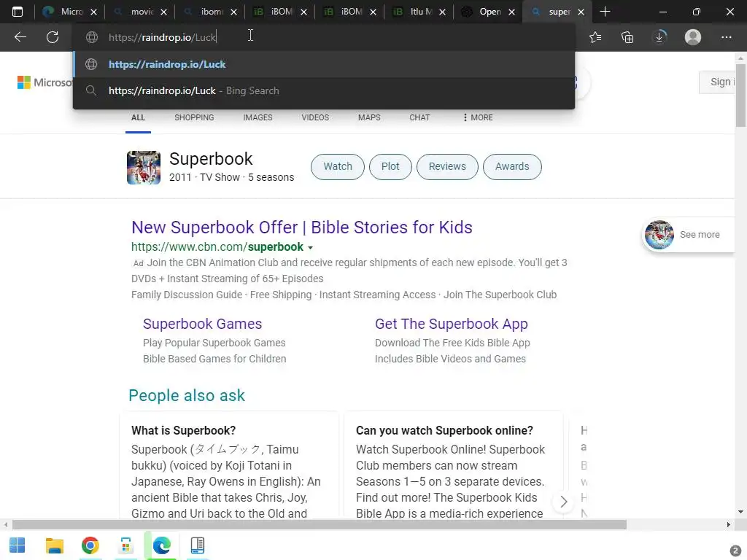Click the vertical page scrollbar thumb

tap(740, 96)
